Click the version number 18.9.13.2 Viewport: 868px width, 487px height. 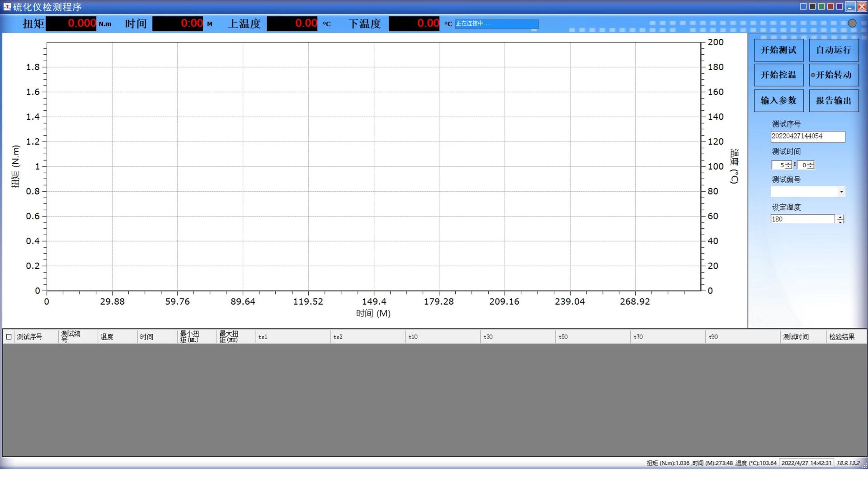pos(848,463)
